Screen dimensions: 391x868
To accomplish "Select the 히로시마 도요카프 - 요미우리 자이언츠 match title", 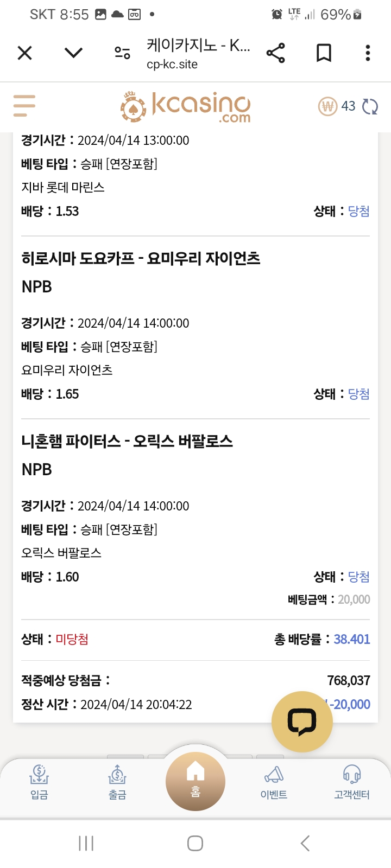I will (x=141, y=258).
